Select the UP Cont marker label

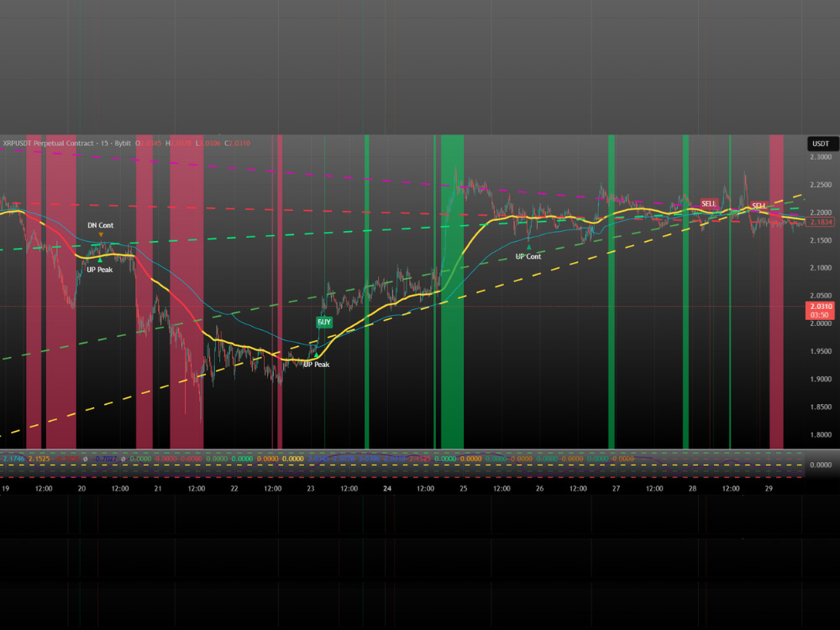(528, 256)
